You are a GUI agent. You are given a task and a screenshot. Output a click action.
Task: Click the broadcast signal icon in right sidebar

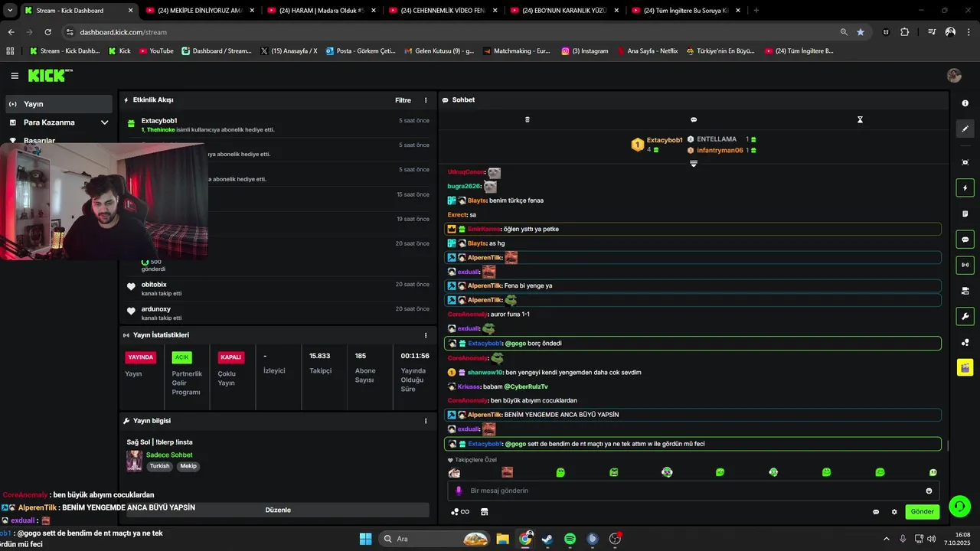coord(965,265)
